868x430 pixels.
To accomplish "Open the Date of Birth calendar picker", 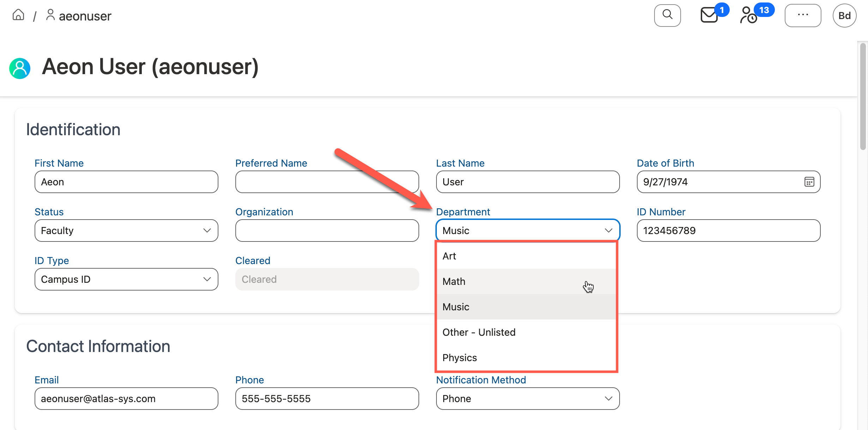I will (x=809, y=182).
